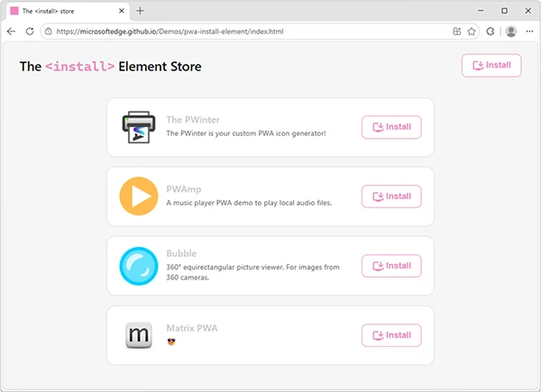Open the user profile avatar

[511, 32]
